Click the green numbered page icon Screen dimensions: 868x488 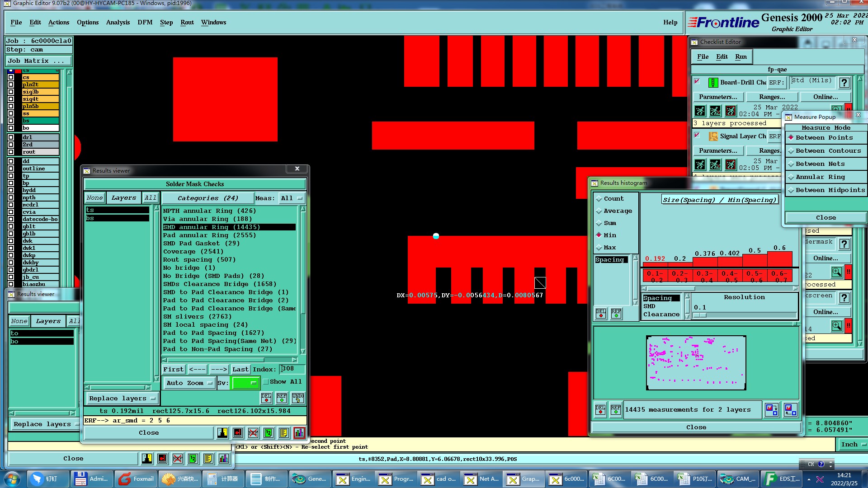pos(268,433)
